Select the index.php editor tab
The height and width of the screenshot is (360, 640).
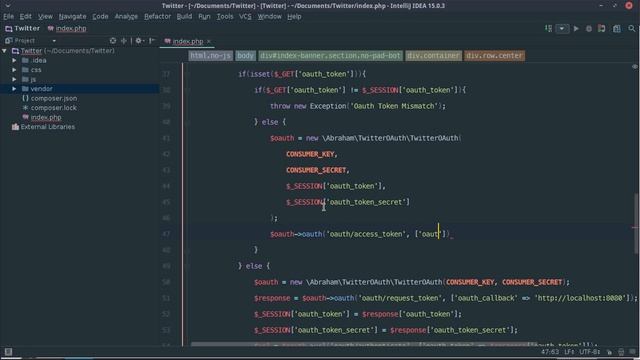coord(188,41)
